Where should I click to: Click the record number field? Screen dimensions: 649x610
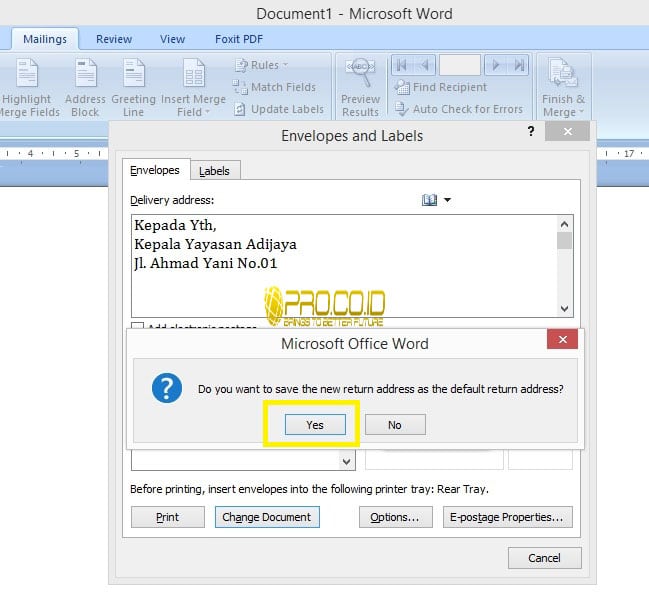coord(459,65)
